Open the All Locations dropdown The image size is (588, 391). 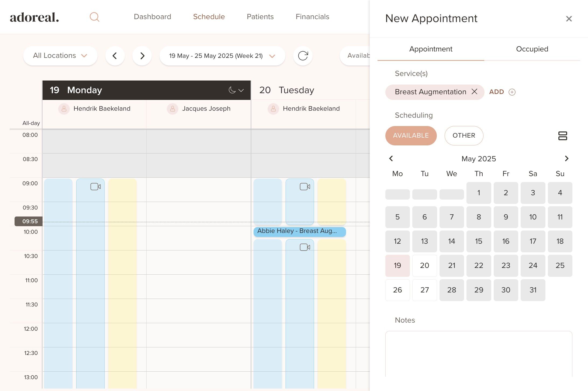60,56
